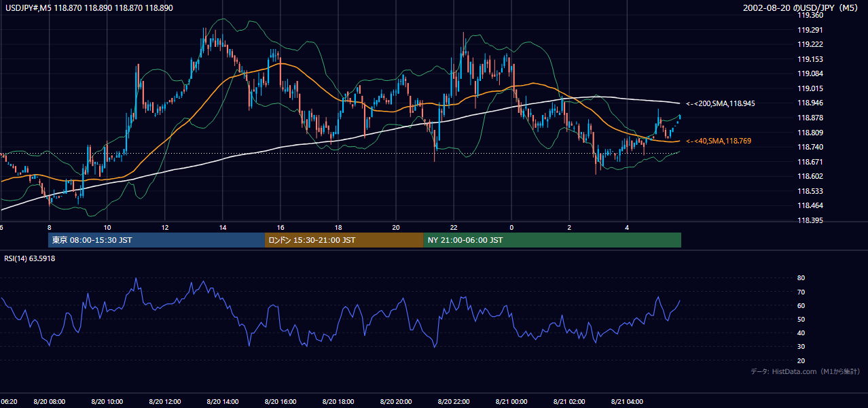Click RSI scale value 60
The image size is (868, 408).
pos(801,305)
